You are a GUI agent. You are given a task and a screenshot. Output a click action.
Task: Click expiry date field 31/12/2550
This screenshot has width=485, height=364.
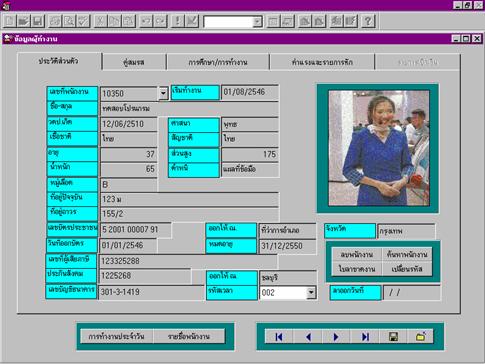pyautogui.click(x=288, y=246)
